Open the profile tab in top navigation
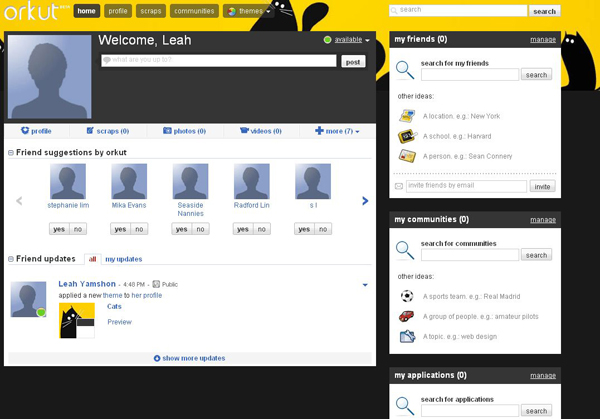The image size is (600, 419). 117,11
